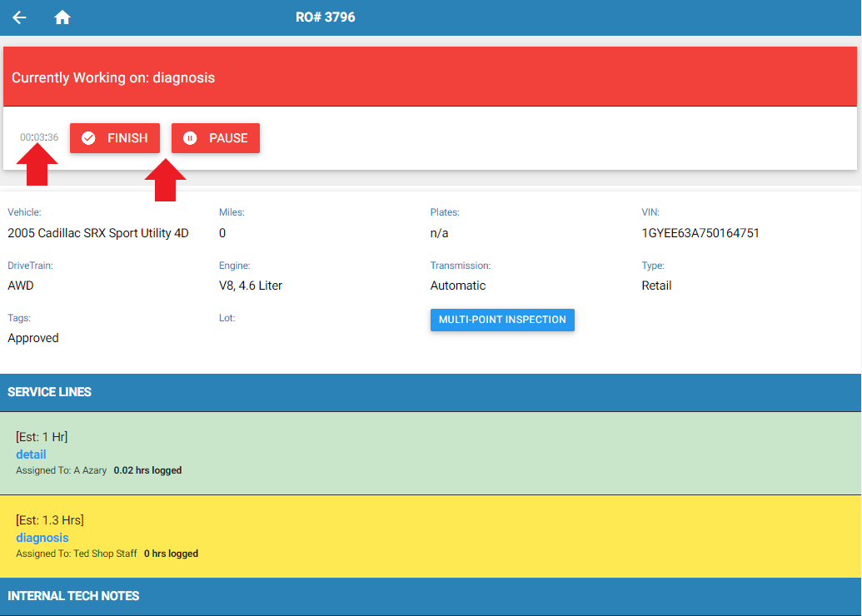The width and height of the screenshot is (862, 616).
Task: Click the V8, 4.6 Liter engine value
Action: click(251, 286)
